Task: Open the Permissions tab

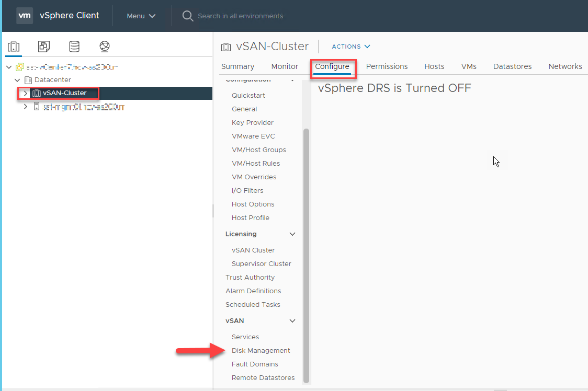Action: coord(387,66)
